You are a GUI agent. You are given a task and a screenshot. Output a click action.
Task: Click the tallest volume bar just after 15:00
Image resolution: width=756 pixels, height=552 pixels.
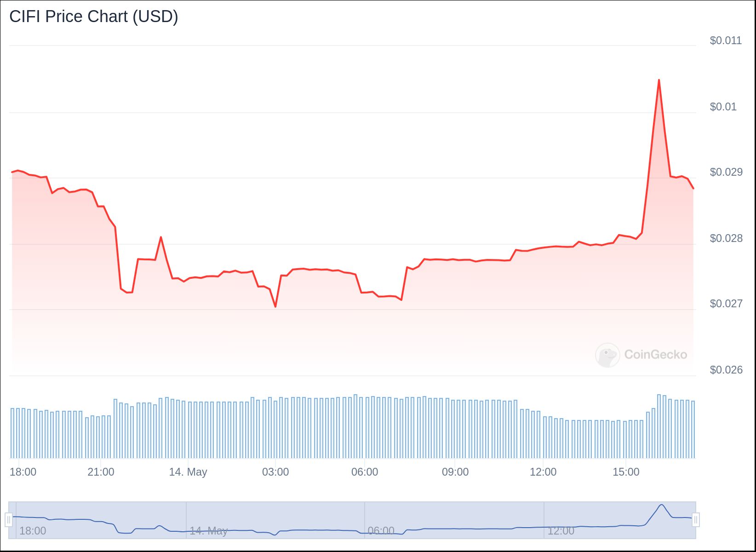[659, 426]
